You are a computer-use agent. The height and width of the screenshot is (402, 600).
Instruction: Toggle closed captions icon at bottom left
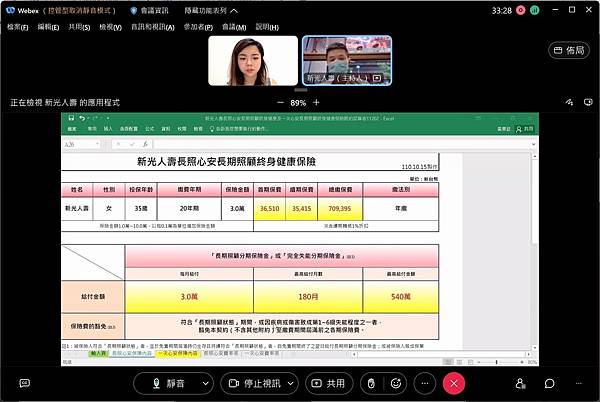coord(24,383)
